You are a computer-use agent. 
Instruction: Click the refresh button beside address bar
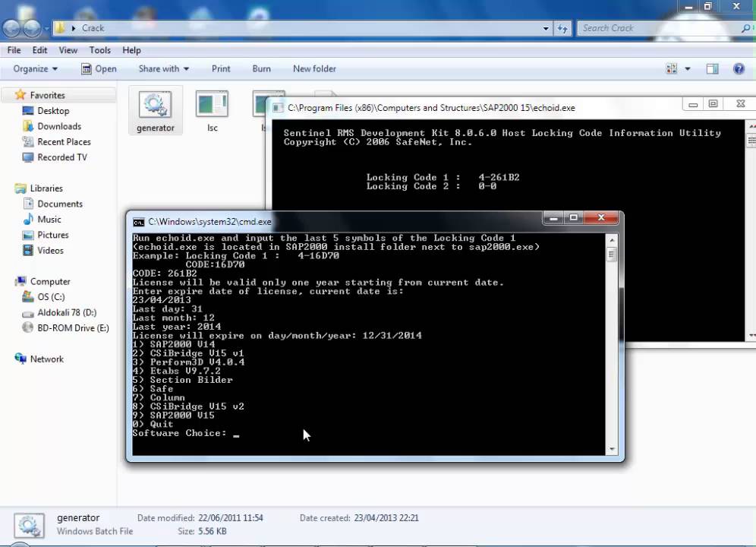[x=562, y=28]
